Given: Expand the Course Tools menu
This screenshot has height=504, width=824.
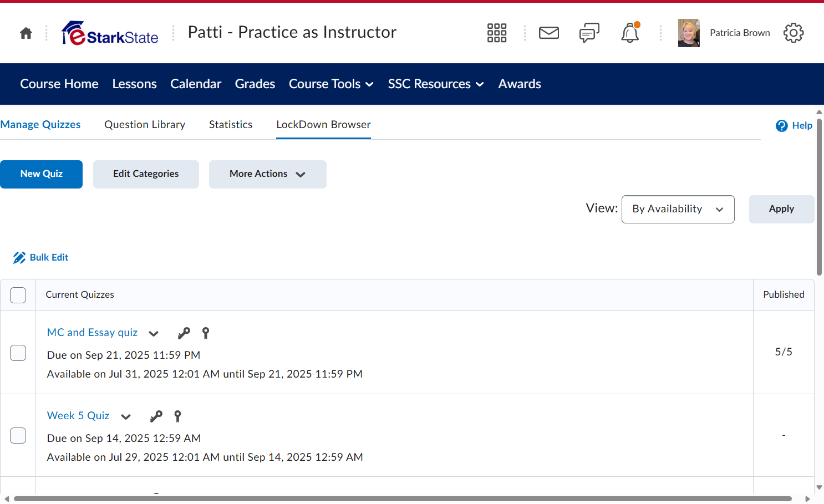Looking at the screenshot, I should 331,84.
